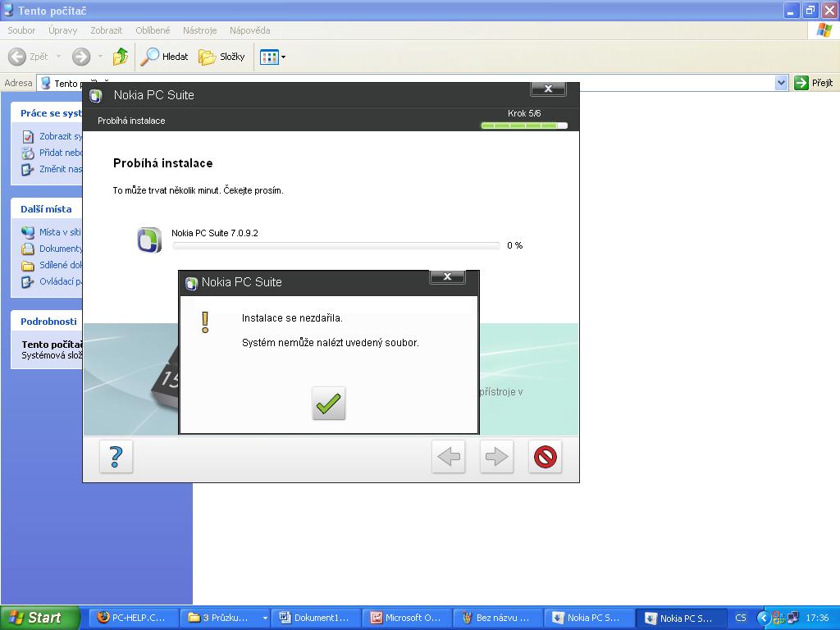
Task: Open the Oblíbené menu
Action: [x=153, y=30]
